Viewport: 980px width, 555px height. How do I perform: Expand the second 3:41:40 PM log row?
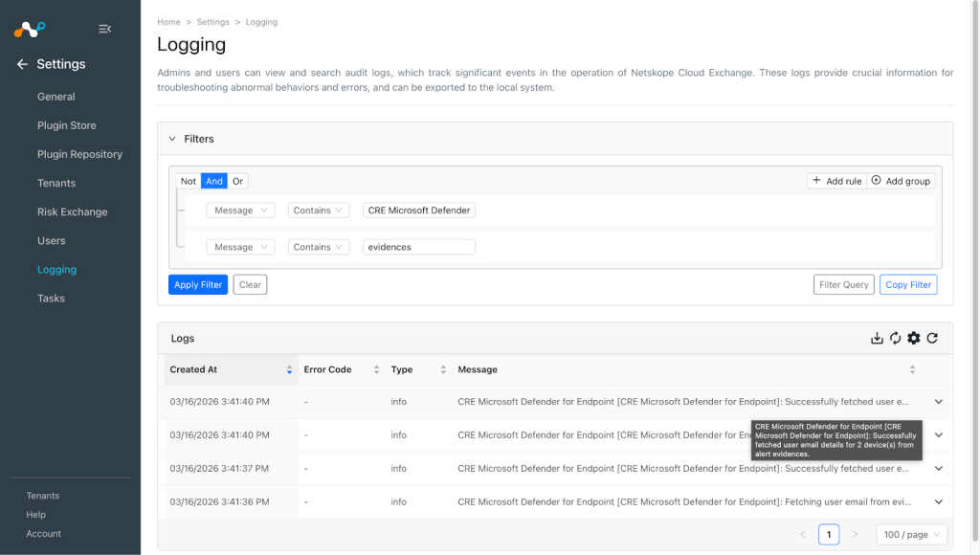click(x=939, y=435)
